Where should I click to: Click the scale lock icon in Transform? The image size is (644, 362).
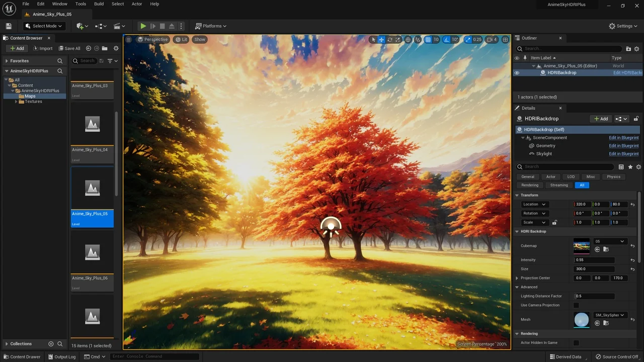tap(554, 222)
